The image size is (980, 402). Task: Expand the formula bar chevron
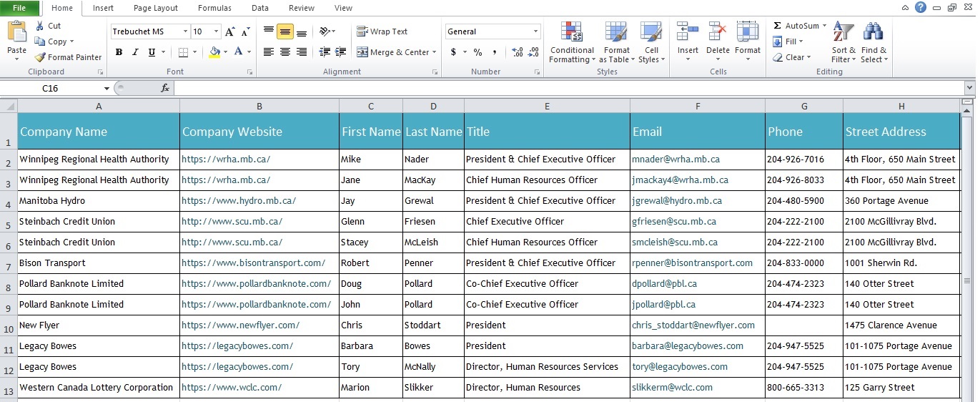970,88
